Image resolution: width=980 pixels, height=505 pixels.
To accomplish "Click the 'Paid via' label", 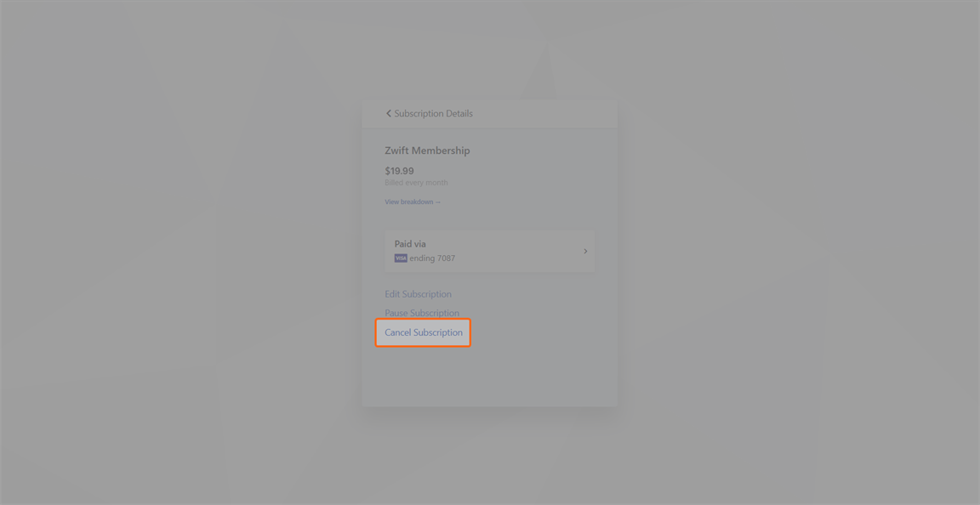I will [410, 244].
